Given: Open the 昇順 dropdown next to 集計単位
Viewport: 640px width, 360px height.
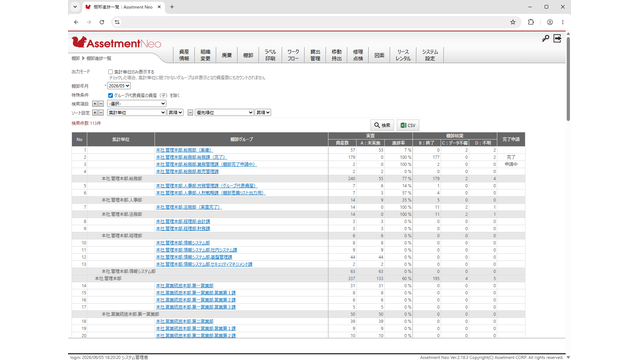Looking at the screenshot, I should pyautogui.click(x=176, y=113).
